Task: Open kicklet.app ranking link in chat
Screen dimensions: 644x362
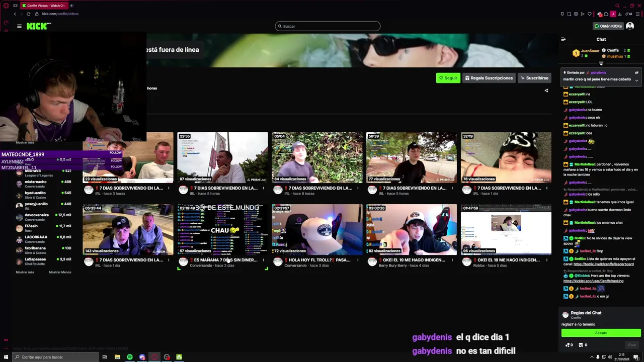Action: click(593, 281)
